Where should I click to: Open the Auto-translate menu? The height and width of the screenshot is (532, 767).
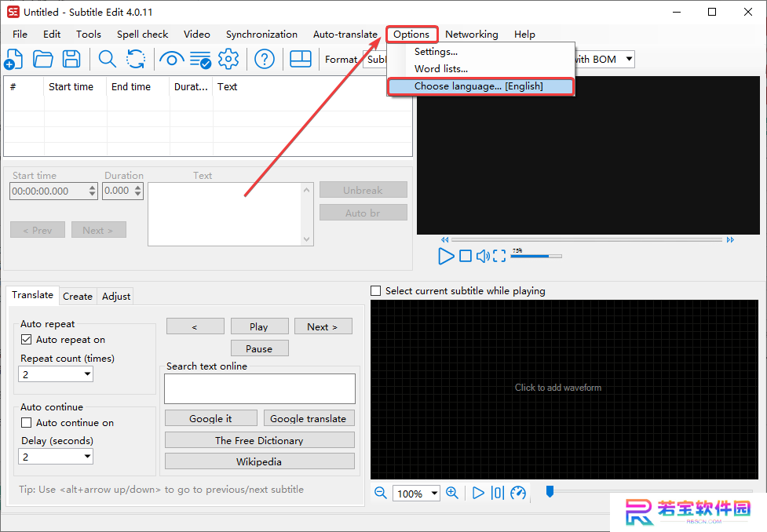[x=345, y=35]
